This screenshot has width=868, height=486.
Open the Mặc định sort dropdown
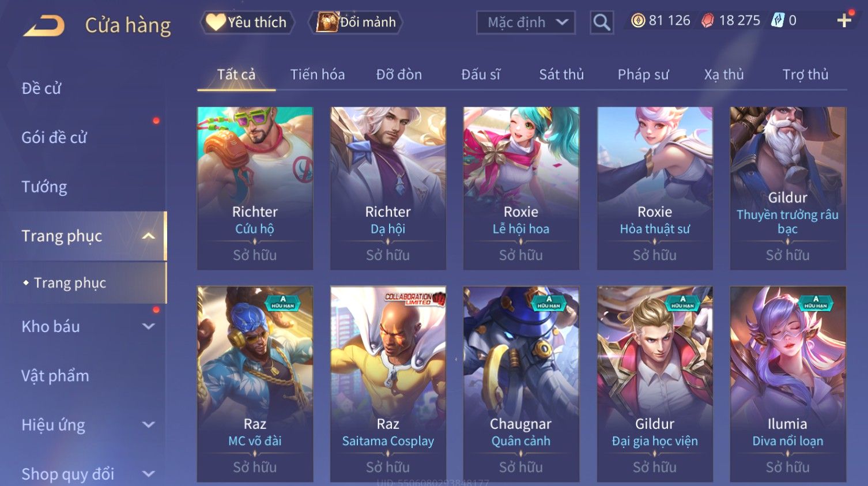pos(526,22)
